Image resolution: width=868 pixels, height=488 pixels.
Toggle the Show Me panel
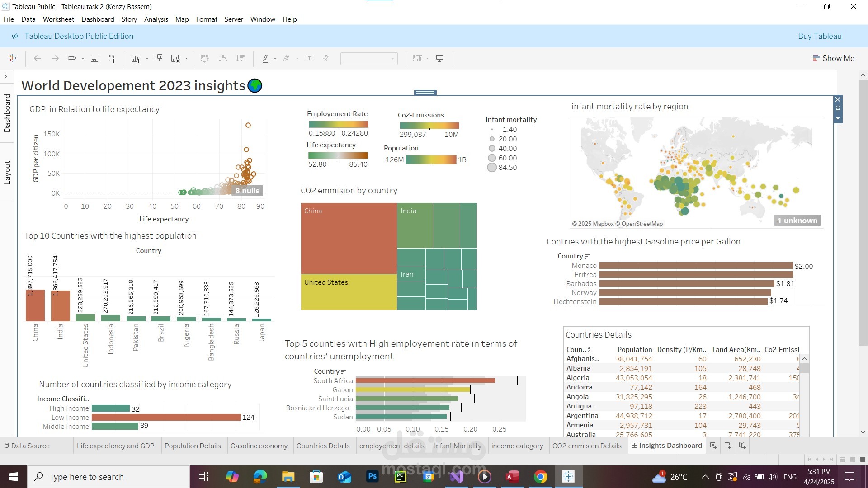pos(834,58)
